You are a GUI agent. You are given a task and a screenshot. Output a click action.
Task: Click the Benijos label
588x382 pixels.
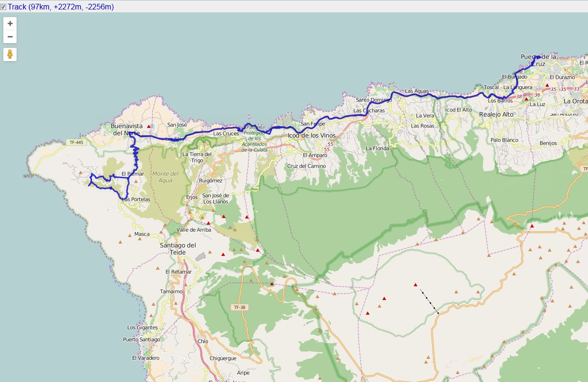pos(548,143)
